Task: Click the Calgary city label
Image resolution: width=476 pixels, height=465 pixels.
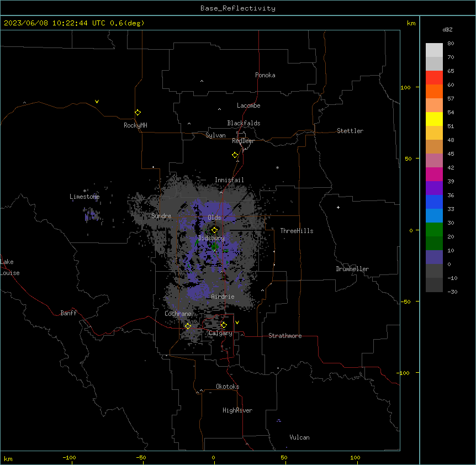Action: pos(220,333)
